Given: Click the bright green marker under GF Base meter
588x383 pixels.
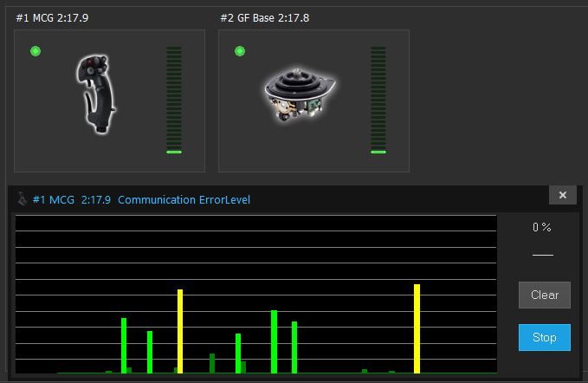Looking at the screenshot, I should click(x=378, y=152).
